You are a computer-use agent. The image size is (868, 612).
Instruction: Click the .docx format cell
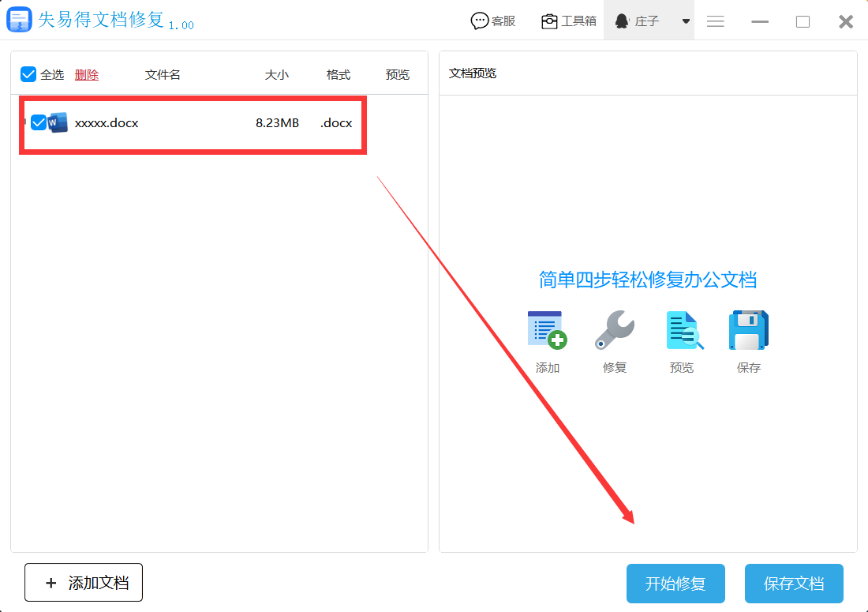tap(336, 123)
